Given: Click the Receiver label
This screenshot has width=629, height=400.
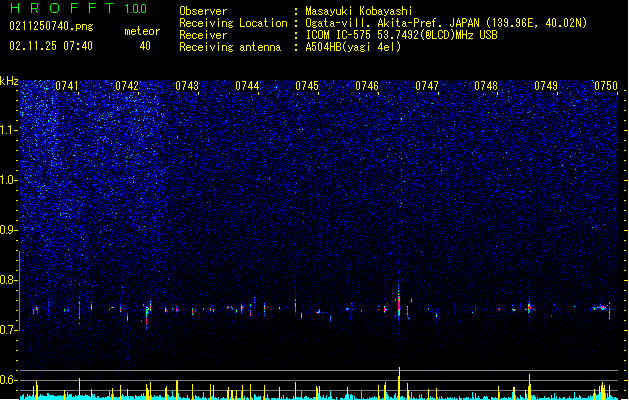Looking at the screenshot, I should [203, 35].
